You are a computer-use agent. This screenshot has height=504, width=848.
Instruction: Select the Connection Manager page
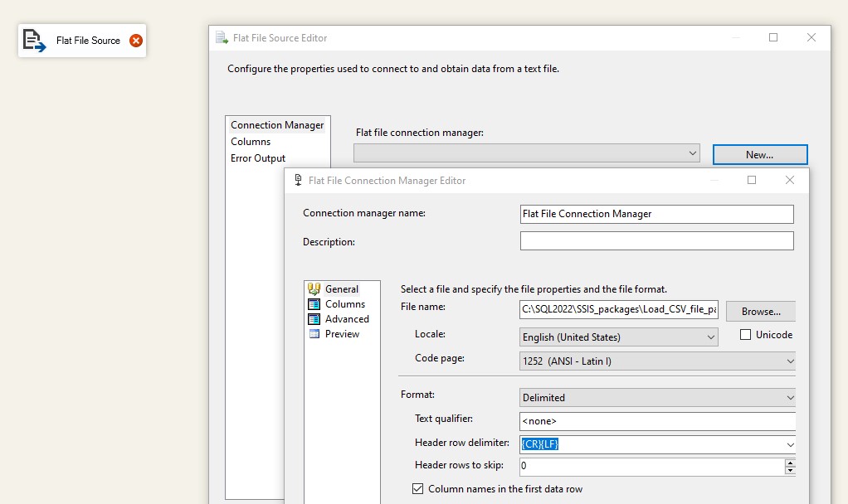pyautogui.click(x=277, y=124)
